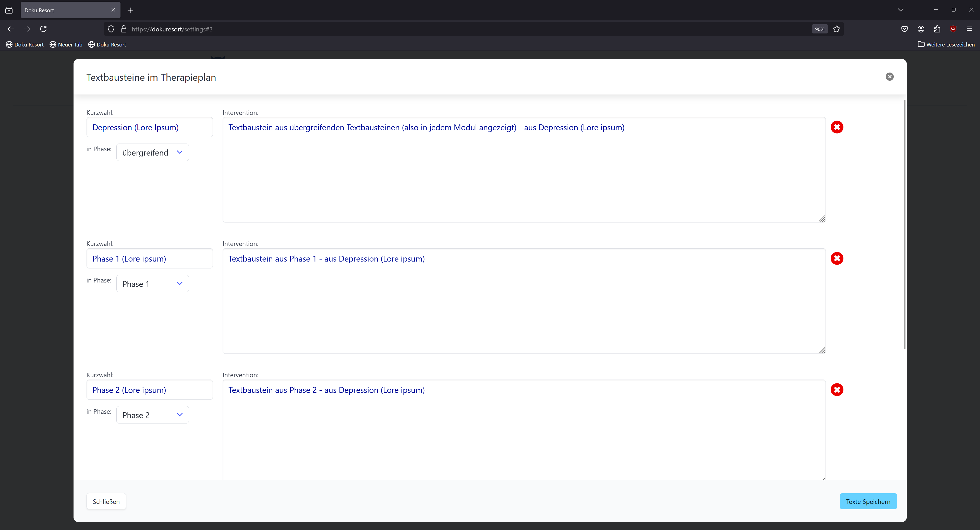Click the Texte Speichern button
The height and width of the screenshot is (530, 980).
click(868, 501)
